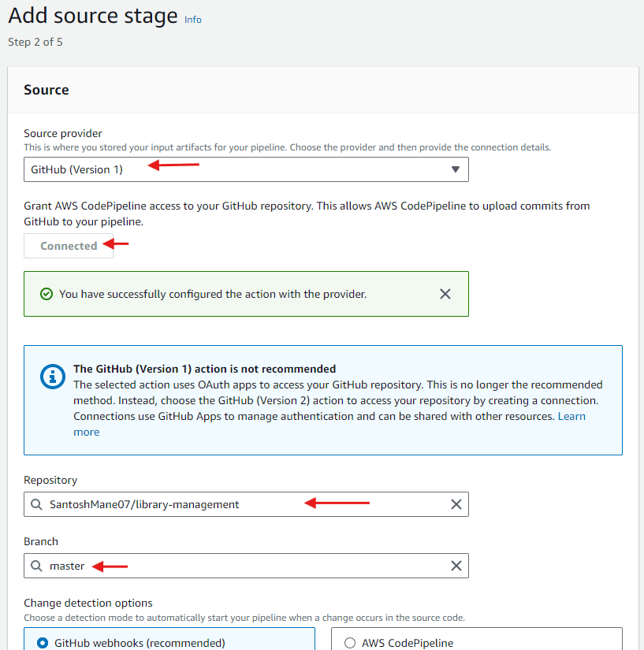Click the Repository search magnifier icon
The height and width of the screenshot is (650, 644).
[x=36, y=504]
